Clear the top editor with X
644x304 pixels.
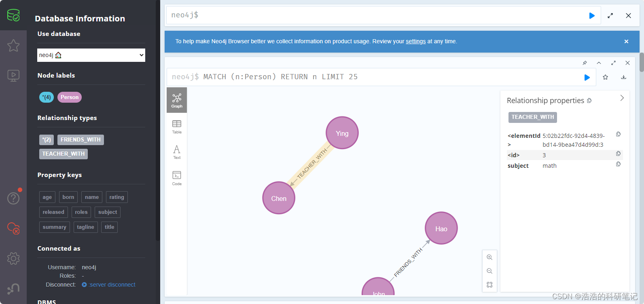click(x=628, y=16)
